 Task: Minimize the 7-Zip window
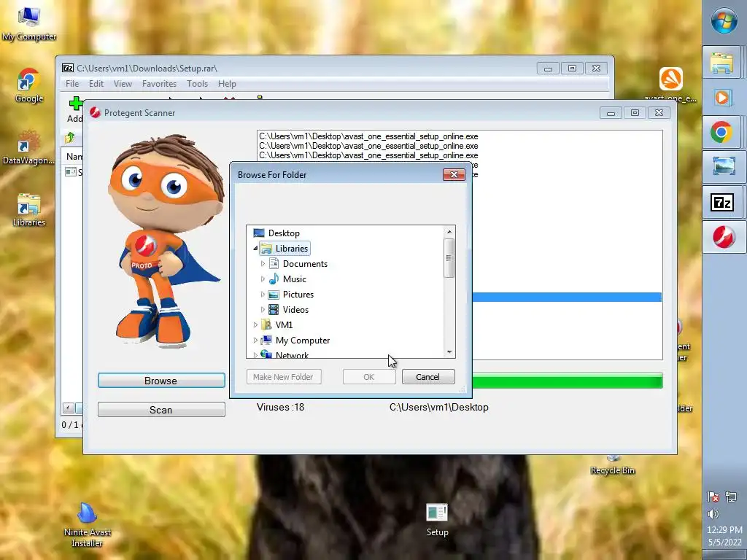[x=548, y=69]
